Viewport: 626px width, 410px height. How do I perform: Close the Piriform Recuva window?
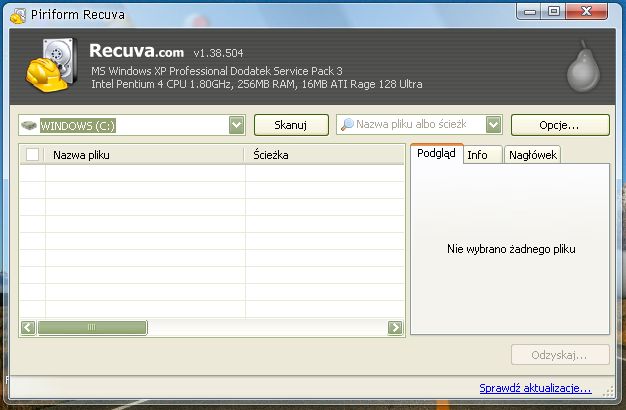pos(586,11)
